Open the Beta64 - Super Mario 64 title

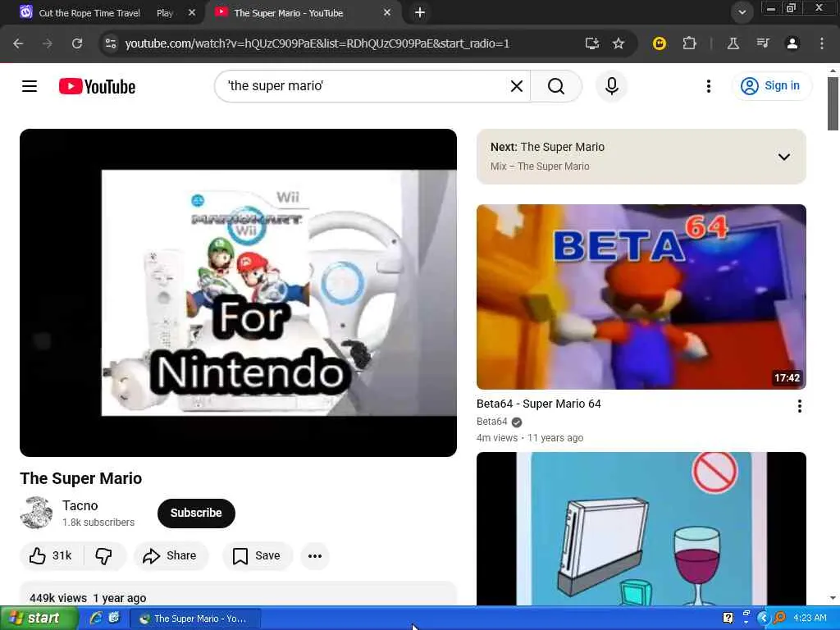pyautogui.click(x=538, y=404)
